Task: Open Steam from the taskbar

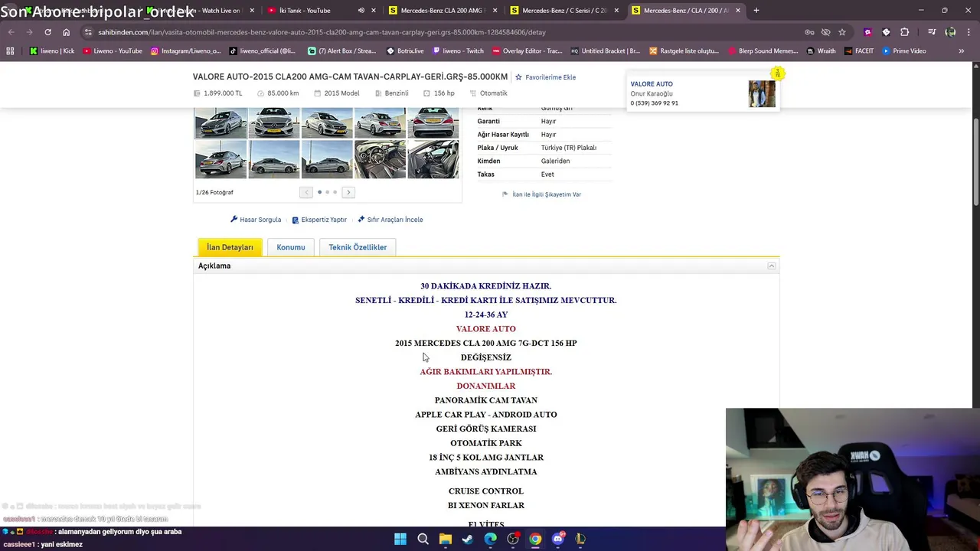Action: (468, 539)
